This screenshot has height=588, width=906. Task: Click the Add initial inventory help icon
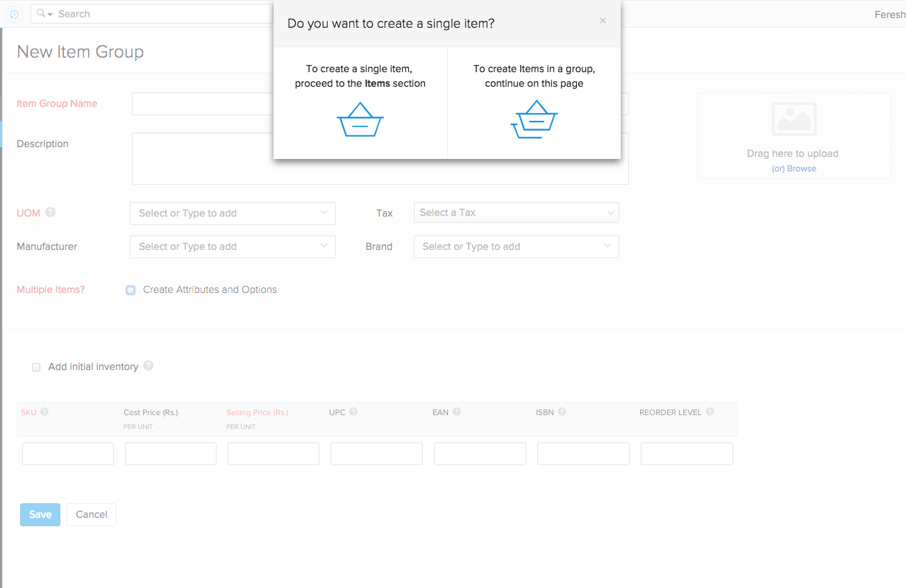(148, 365)
